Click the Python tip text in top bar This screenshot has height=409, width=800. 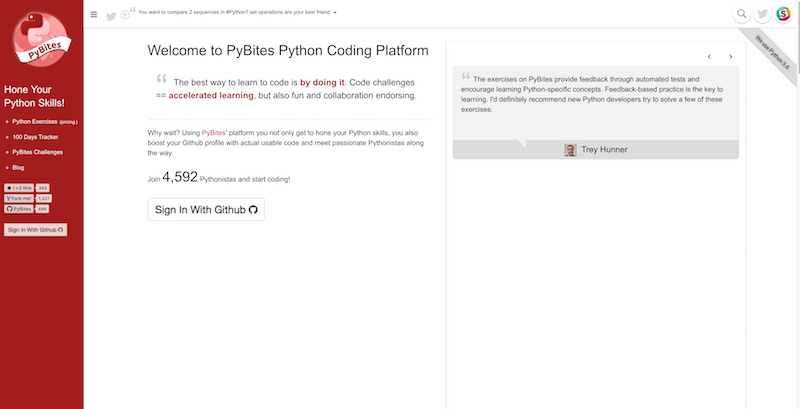pos(234,12)
